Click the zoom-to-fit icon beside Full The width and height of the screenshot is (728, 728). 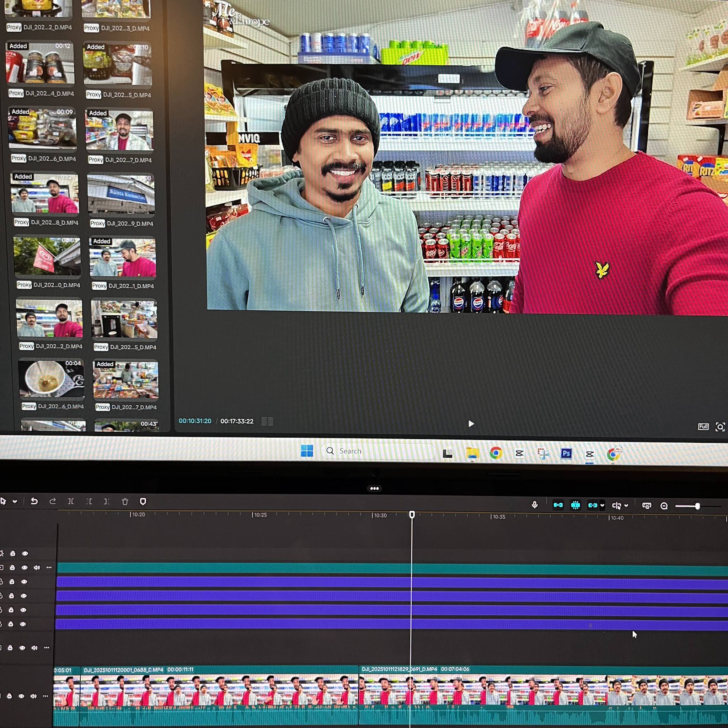point(720,427)
